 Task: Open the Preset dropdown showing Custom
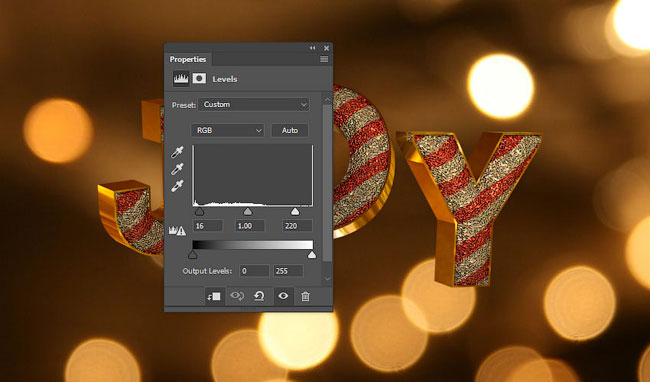tap(254, 104)
